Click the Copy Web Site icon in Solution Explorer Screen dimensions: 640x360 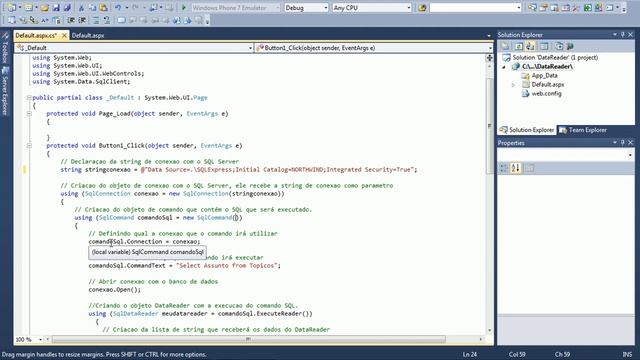pyautogui.click(x=559, y=46)
